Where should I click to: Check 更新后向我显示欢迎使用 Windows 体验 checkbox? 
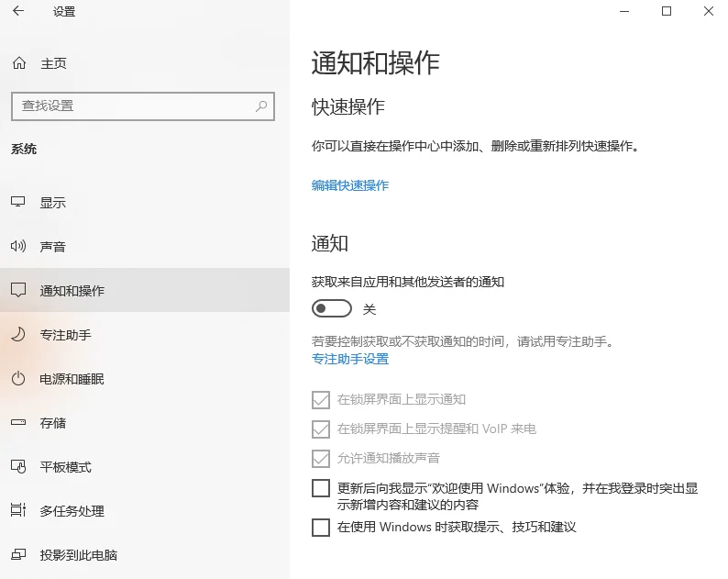click(321, 488)
